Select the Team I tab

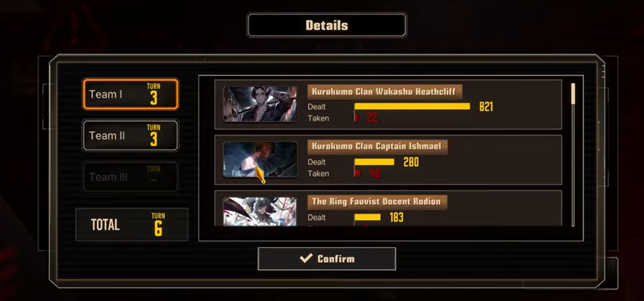pyautogui.click(x=130, y=94)
